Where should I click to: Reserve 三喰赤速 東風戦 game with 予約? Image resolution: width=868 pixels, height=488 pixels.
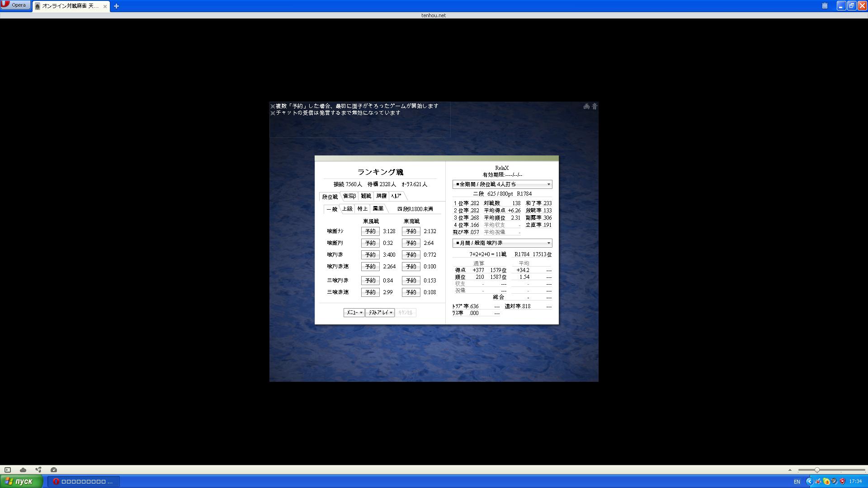pyautogui.click(x=370, y=292)
